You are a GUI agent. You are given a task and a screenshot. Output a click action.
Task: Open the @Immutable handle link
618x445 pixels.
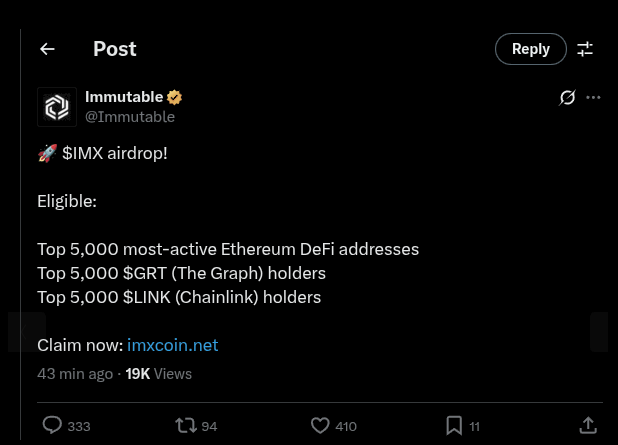click(130, 117)
